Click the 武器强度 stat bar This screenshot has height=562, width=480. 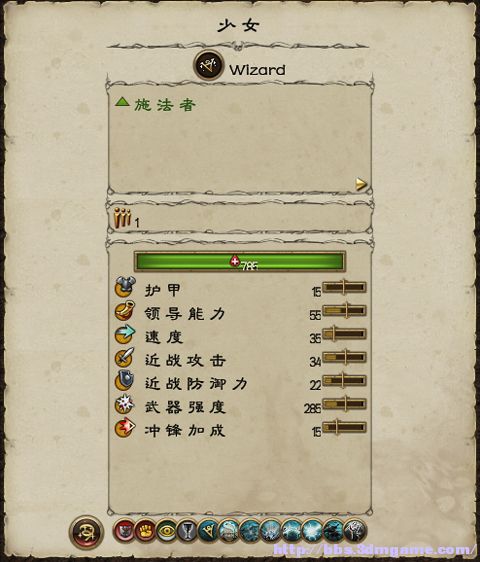344,404
